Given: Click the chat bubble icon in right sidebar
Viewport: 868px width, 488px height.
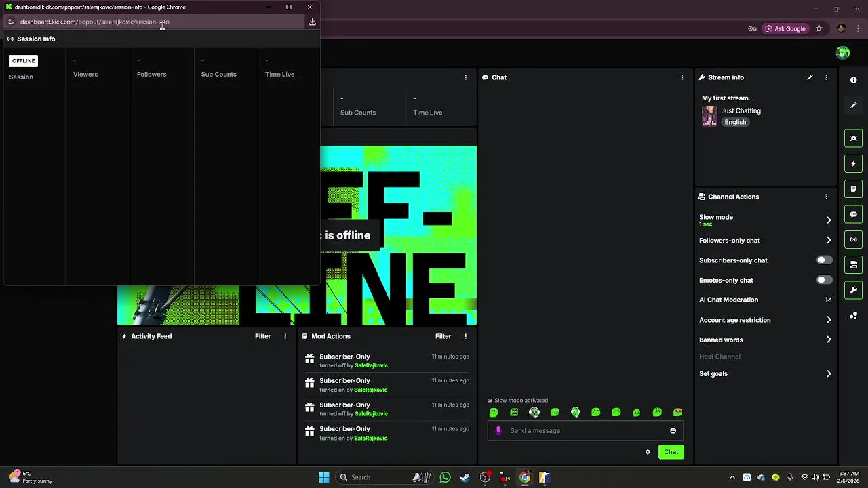Looking at the screenshot, I should tap(853, 214).
